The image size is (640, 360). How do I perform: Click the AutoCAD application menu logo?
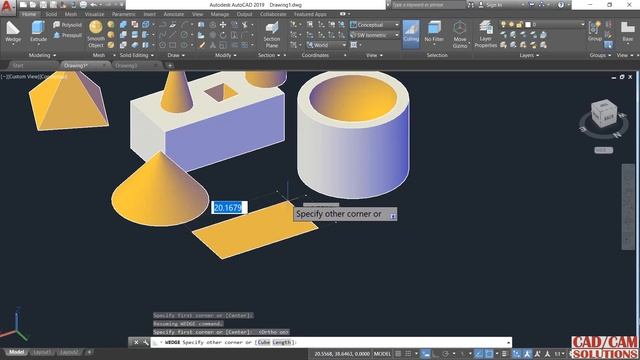tap(7, 7)
